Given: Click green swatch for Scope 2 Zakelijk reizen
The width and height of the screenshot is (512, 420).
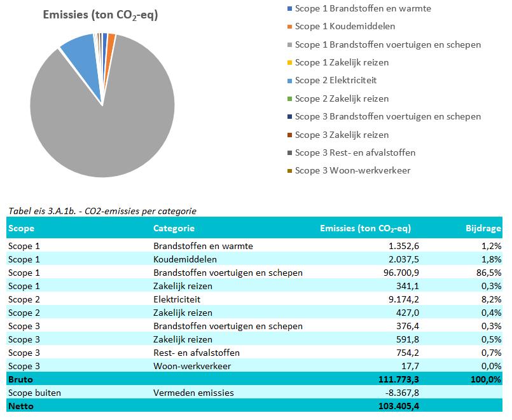Looking at the screenshot, I should click(x=289, y=98).
